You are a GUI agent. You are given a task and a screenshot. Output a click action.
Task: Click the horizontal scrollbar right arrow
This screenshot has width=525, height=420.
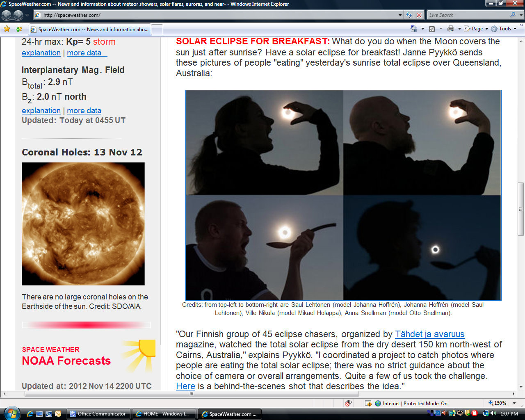tap(514, 394)
